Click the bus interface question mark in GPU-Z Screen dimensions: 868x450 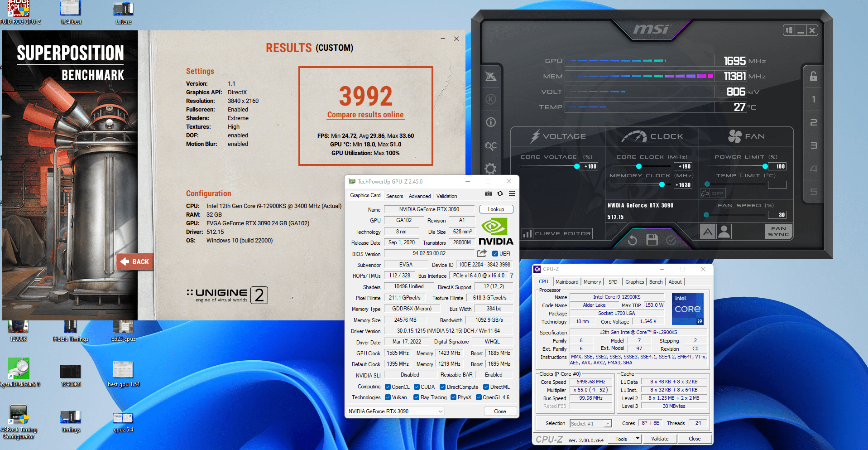click(x=512, y=276)
